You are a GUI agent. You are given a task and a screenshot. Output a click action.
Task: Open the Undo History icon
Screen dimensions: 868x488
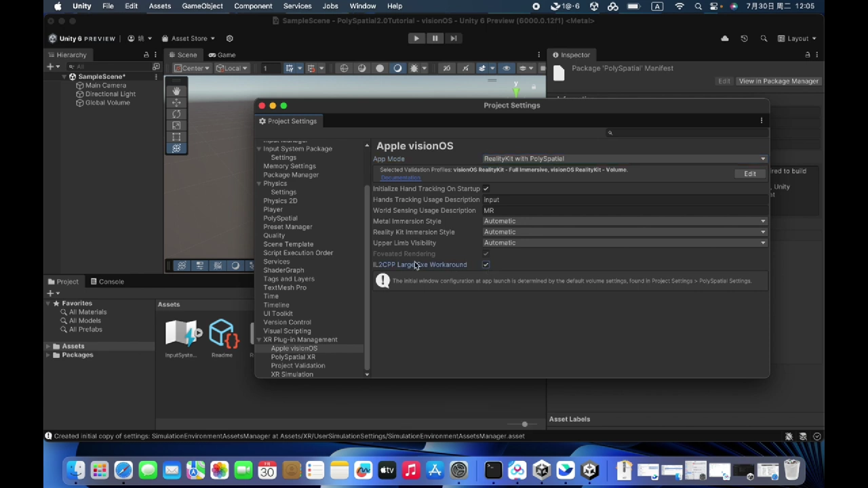744,39
